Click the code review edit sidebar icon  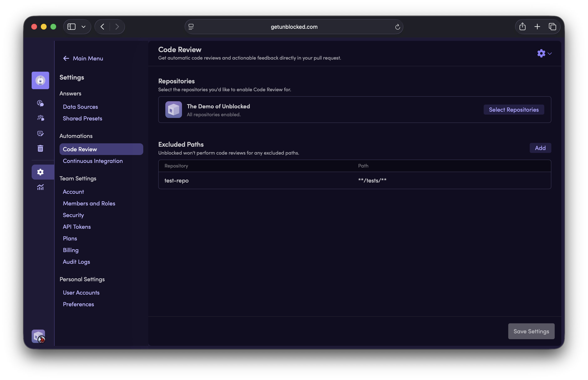pyautogui.click(x=40, y=134)
